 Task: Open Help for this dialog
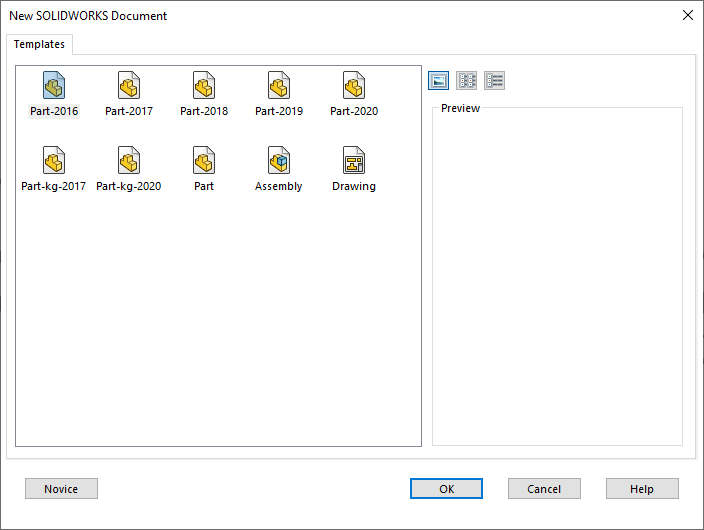[x=642, y=489]
